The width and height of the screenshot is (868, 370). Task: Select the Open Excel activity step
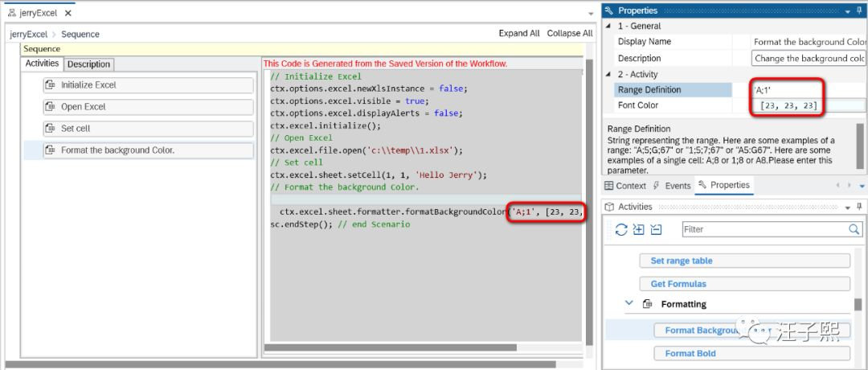pyautogui.click(x=149, y=107)
